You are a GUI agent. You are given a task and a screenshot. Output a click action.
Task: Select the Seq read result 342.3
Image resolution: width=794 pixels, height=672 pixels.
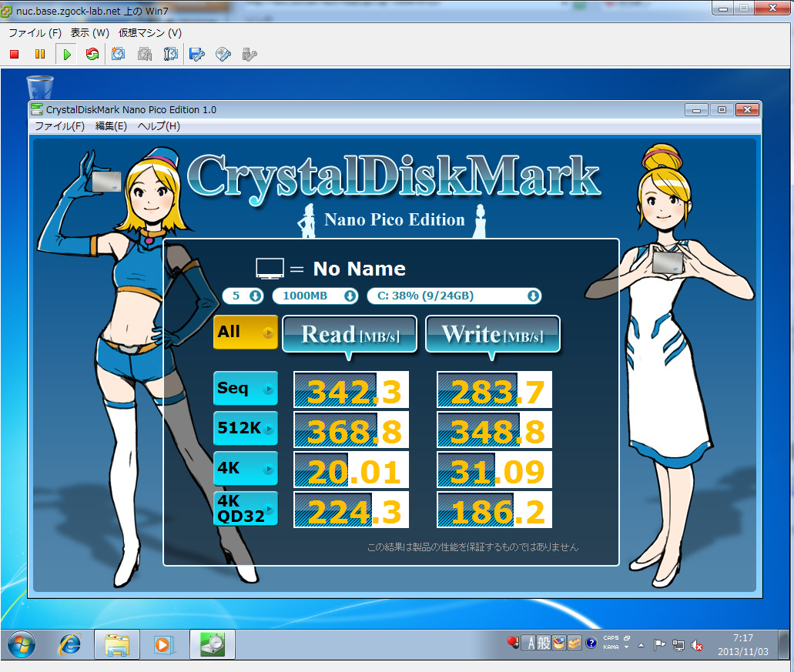(x=351, y=389)
